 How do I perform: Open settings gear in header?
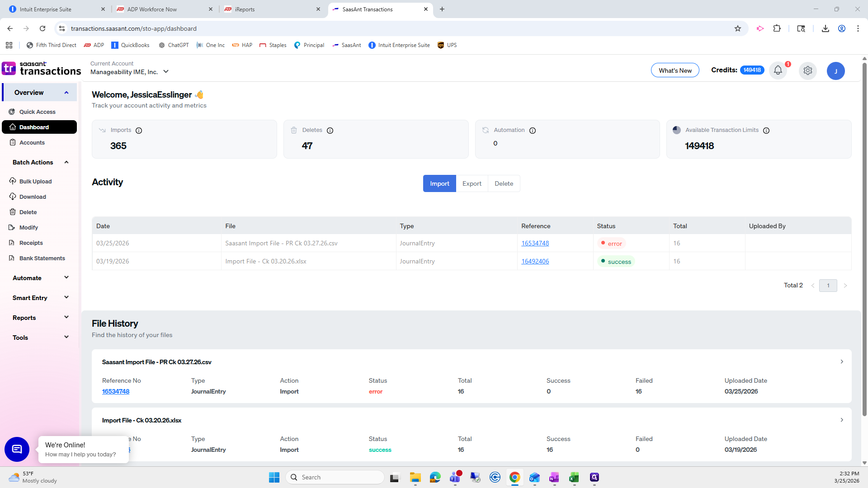click(x=807, y=70)
